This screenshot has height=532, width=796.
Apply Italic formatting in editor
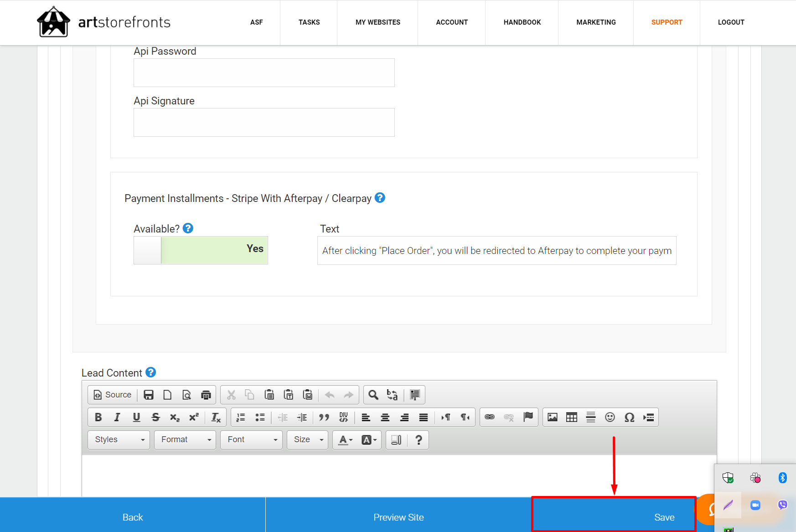click(117, 417)
